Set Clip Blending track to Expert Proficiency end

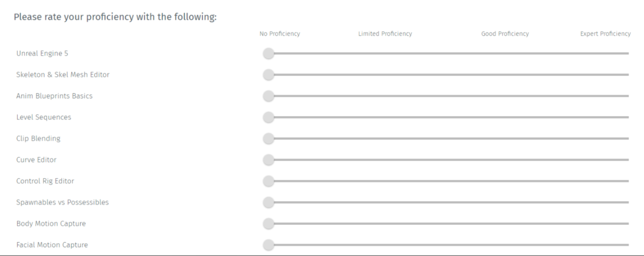(628, 139)
